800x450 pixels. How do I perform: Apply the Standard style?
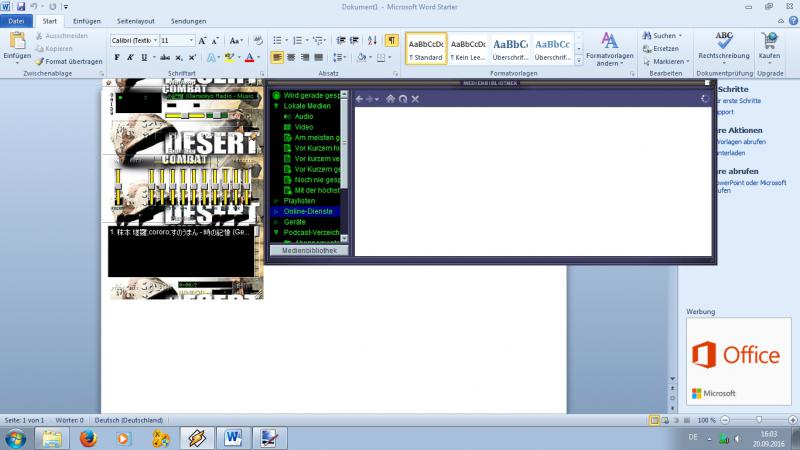coord(426,49)
